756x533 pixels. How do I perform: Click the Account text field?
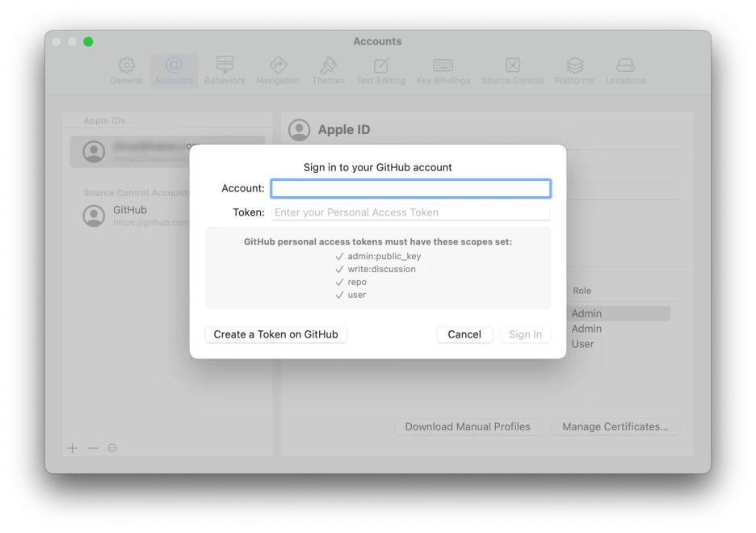coord(411,188)
